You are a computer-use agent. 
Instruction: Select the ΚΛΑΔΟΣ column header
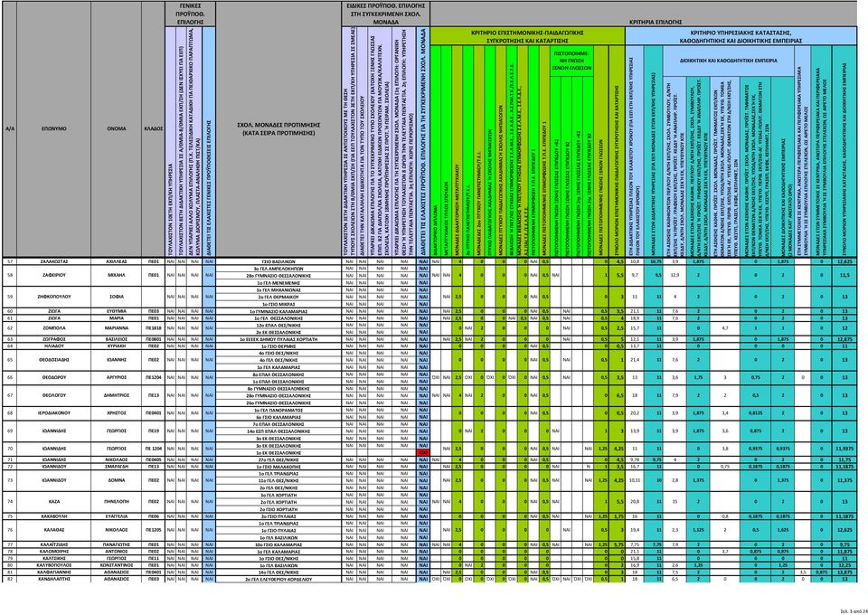click(x=154, y=128)
